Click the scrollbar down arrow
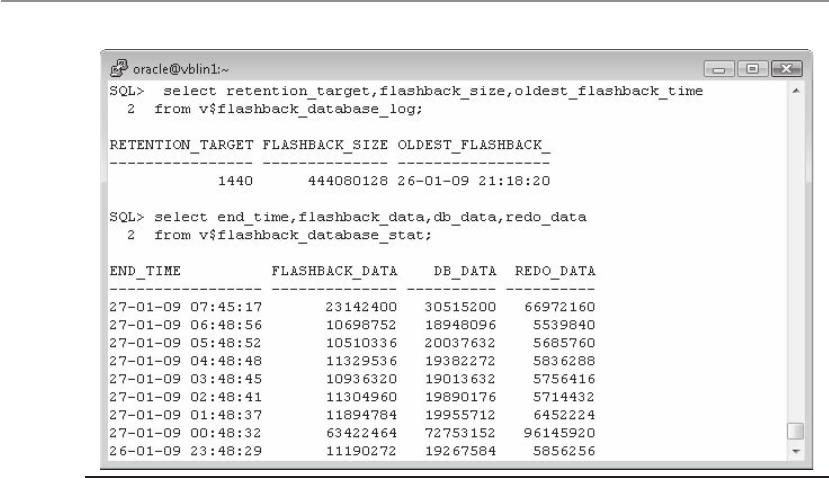 point(795,451)
